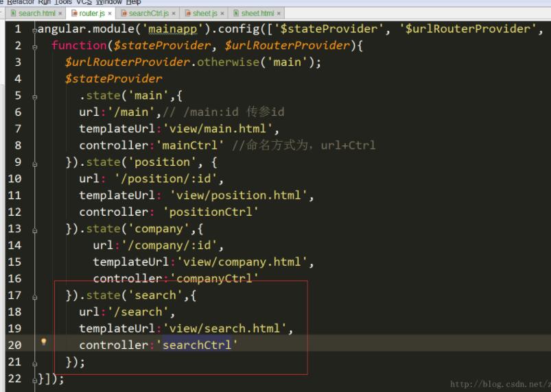Image resolution: width=551 pixels, height=392 pixels.
Task: Close the search.html tab
Action: (60, 14)
